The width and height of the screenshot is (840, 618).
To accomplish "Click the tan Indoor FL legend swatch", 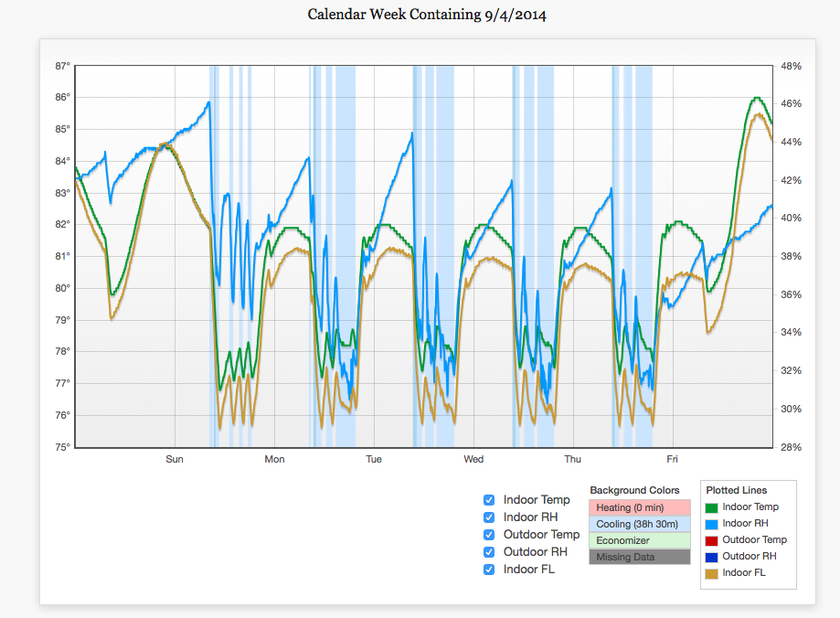I will pos(712,573).
